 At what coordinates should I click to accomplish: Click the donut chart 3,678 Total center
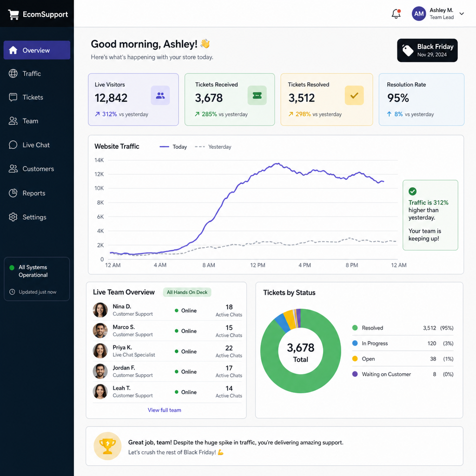(x=301, y=352)
